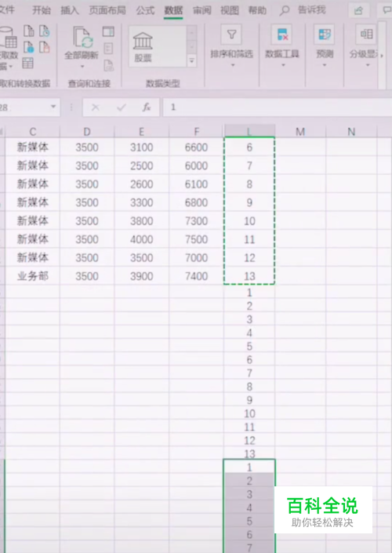Click cell with value 3100 in column E
Viewport: 392px width, 553px height.
tap(141, 147)
